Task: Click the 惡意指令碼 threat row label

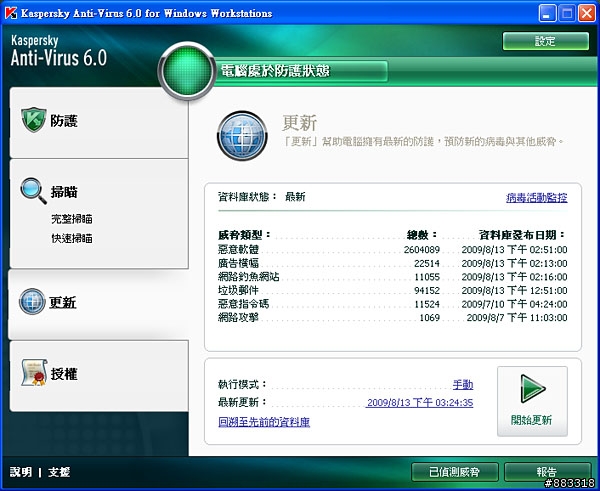Action: point(244,304)
